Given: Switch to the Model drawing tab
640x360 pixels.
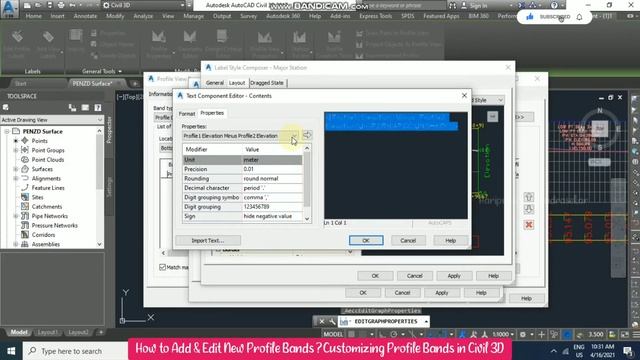Looking at the screenshot, I should (x=19, y=332).
